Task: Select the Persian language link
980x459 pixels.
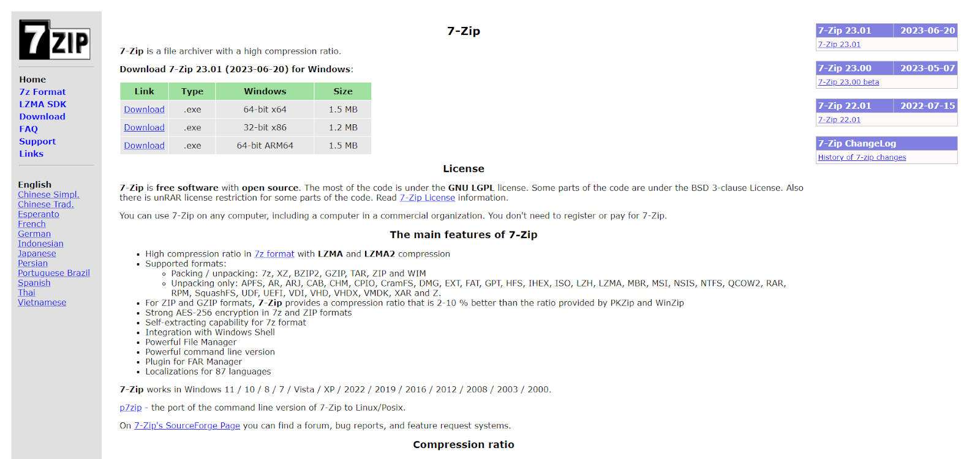Action: point(32,263)
